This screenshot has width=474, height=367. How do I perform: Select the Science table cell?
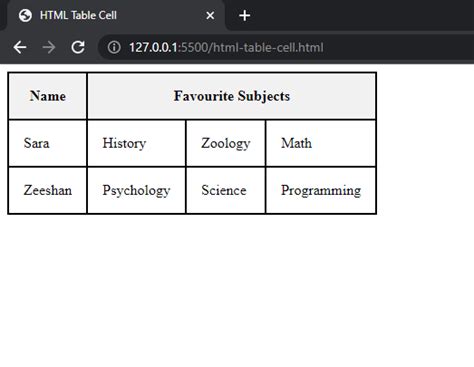click(226, 190)
